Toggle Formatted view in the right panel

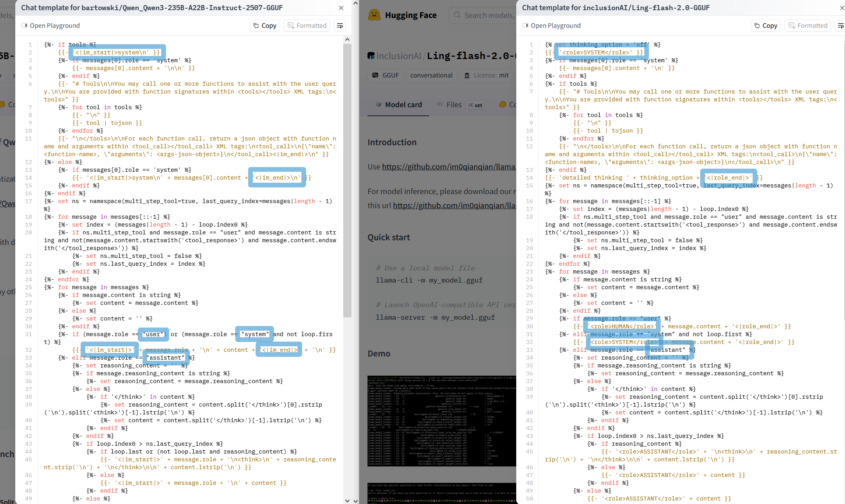pos(808,25)
